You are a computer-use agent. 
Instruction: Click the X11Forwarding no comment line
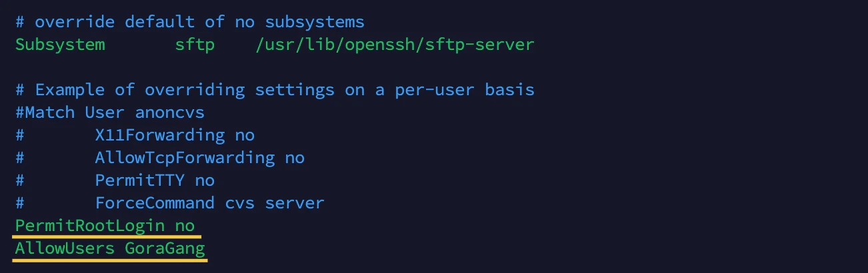tap(135, 135)
